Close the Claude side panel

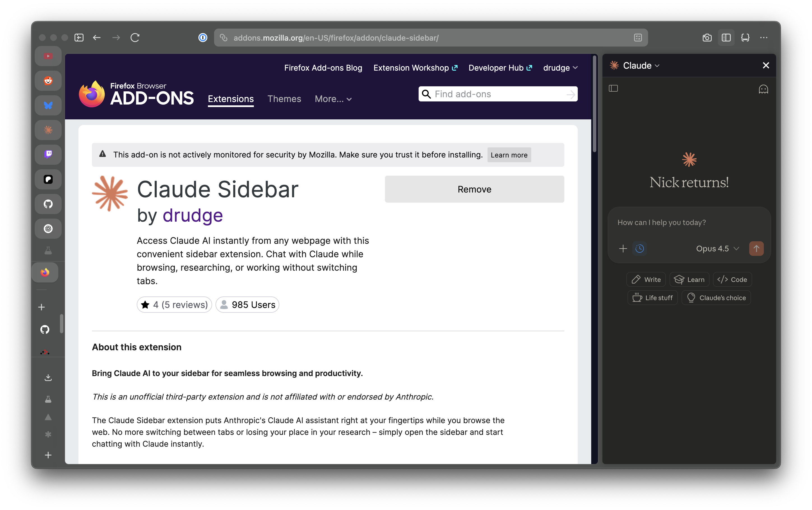[766, 66]
